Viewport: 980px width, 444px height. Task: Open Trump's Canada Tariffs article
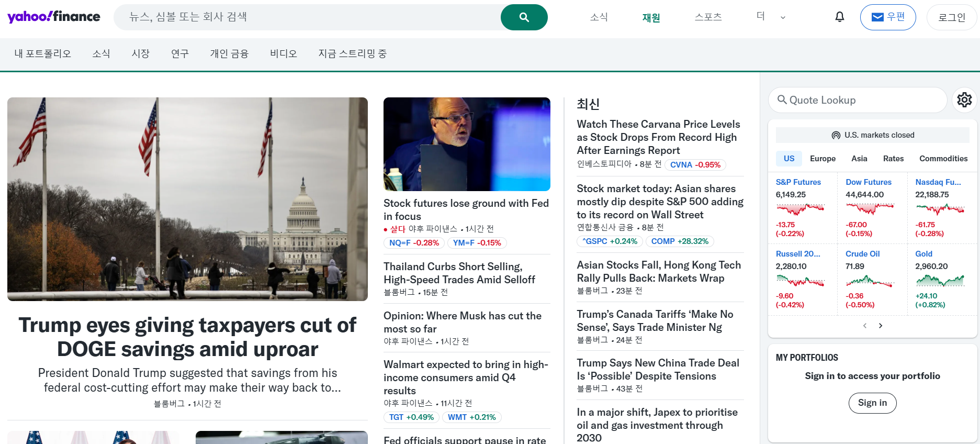[x=655, y=320]
